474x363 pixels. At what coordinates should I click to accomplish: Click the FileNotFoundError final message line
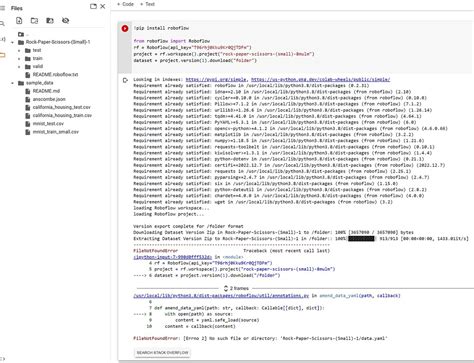point(260,338)
